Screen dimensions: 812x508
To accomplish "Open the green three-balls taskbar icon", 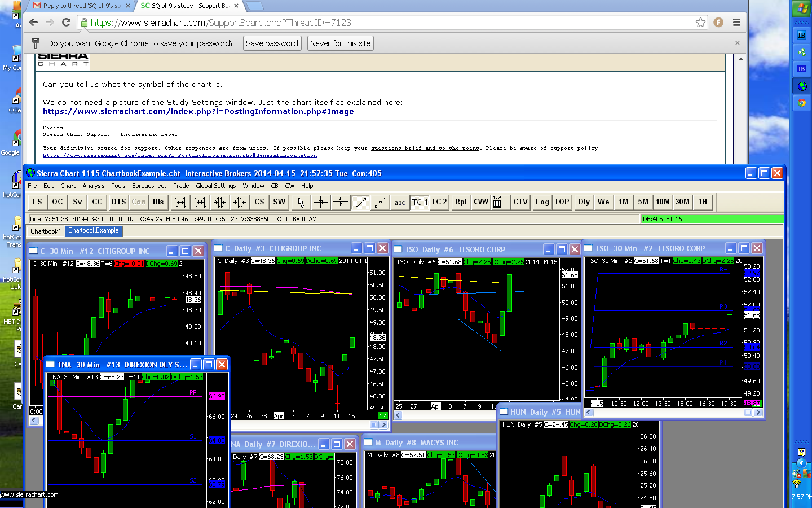I will point(801,52).
